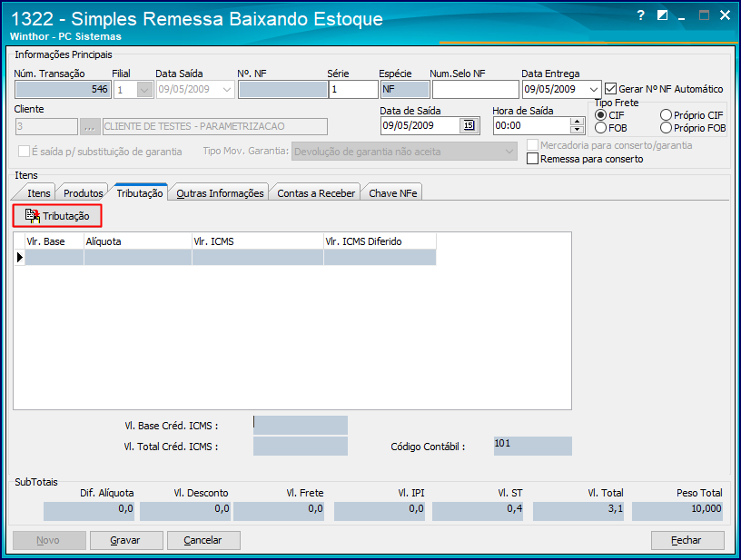Click the Vl. Desconto subtotal field
The image size is (741, 560).
(x=184, y=511)
